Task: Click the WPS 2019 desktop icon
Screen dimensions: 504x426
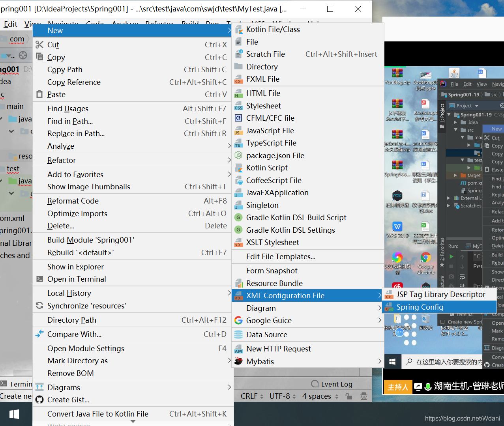Action: pyautogui.click(x=397, y=230)
